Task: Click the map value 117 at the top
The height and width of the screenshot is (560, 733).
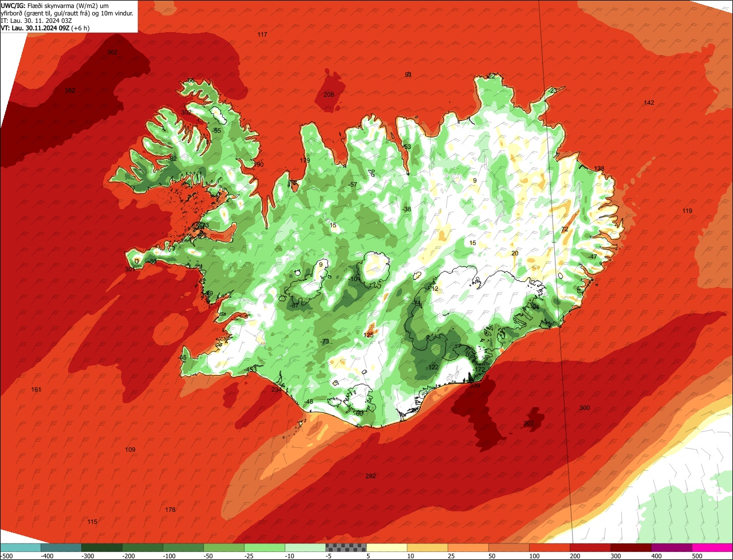Action: tap(262, 35)
